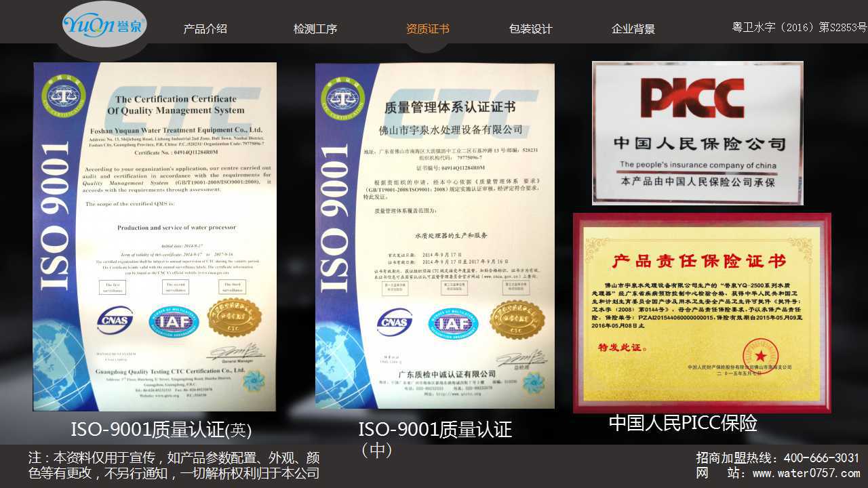Select the 资质证书 tab
Viewport: 868px width, 488px height.
(x=427, y=28)
